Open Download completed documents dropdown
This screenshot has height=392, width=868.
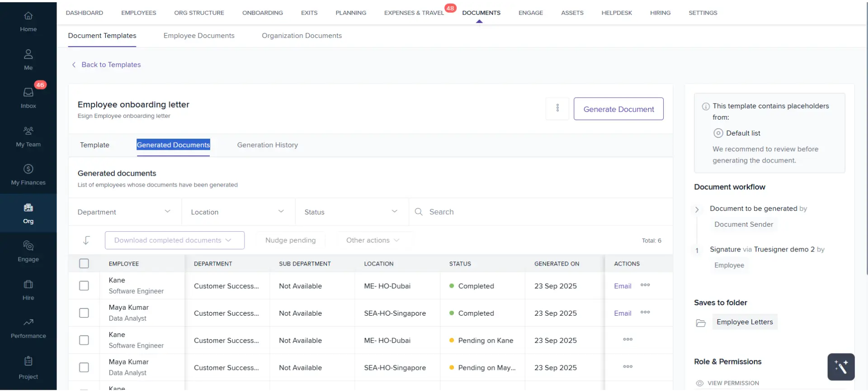click(x=175, y=240)
